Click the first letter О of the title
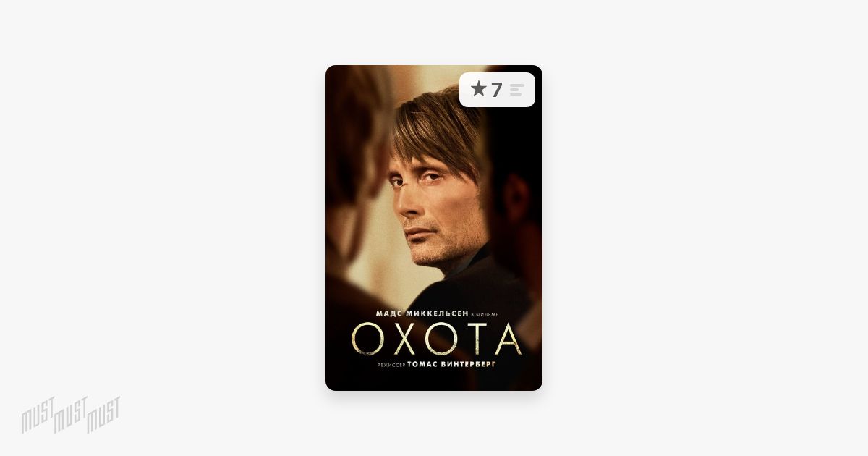 [368, 338]
